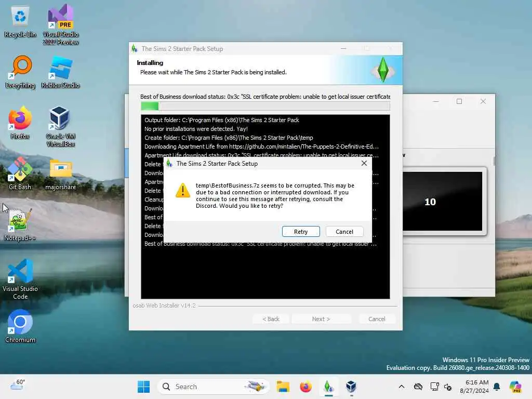The width and height of the screenshot is (532, 399).
Task: Select 'Downloading Apartment Life' log line
Action: click(x=261, y=146)
